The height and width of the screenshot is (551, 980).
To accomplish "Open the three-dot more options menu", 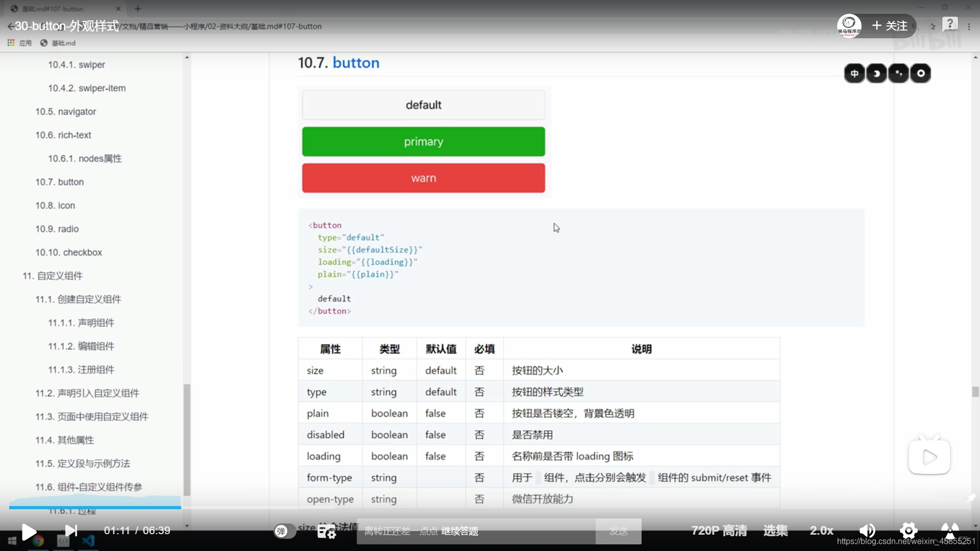I will point(969,26).
